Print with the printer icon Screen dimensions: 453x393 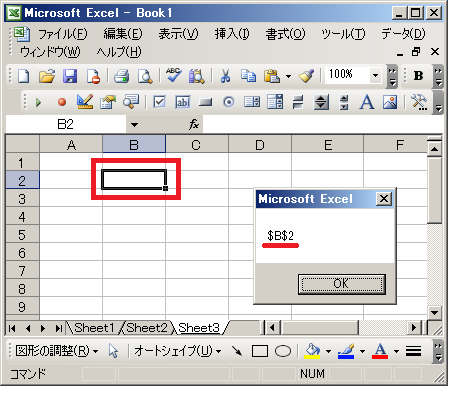pos(121,76)
